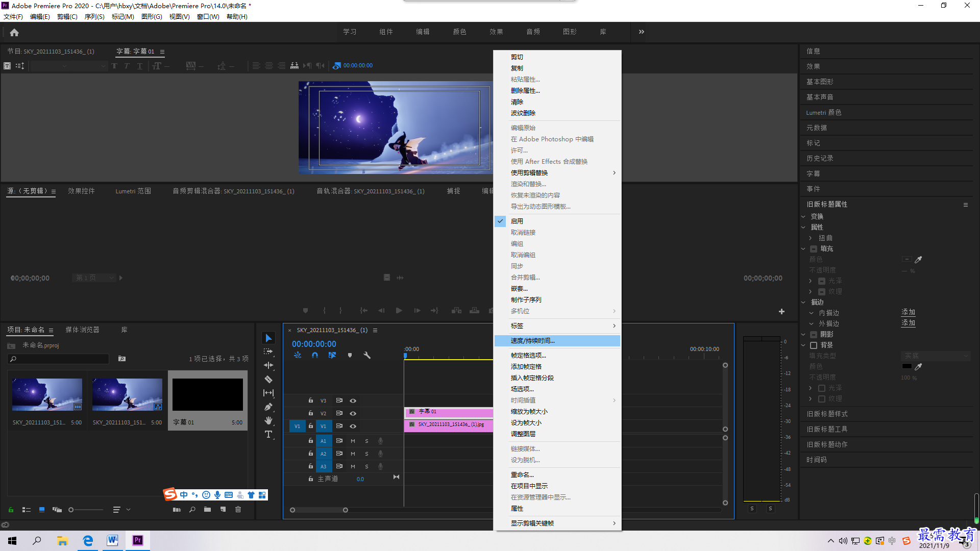Select the Ripple Edit tool

coord(268,365)
